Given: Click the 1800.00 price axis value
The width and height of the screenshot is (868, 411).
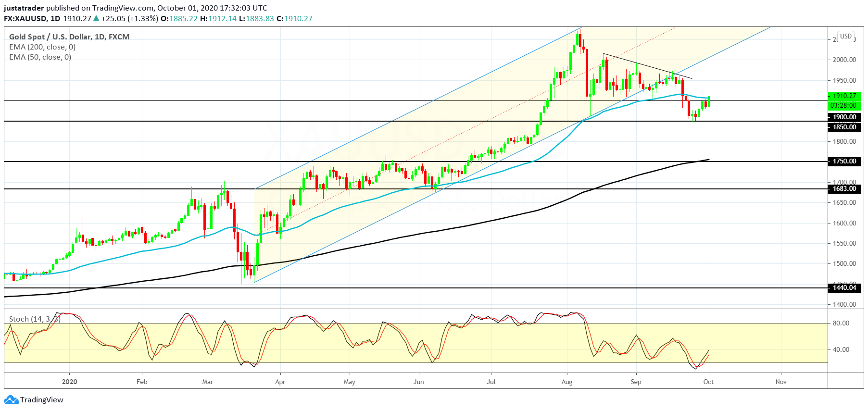Looking at the screenshot, I should click(x=844, y=141).
